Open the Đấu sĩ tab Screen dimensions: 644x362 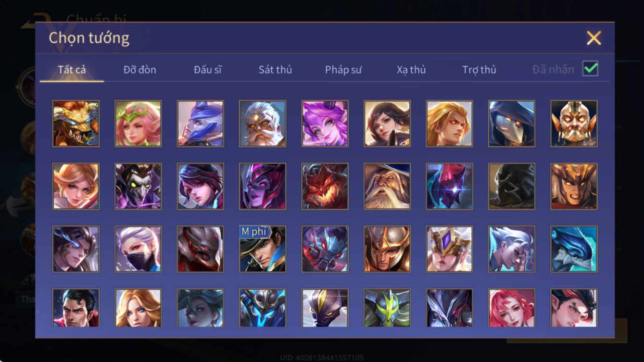(x=207, y=70)
